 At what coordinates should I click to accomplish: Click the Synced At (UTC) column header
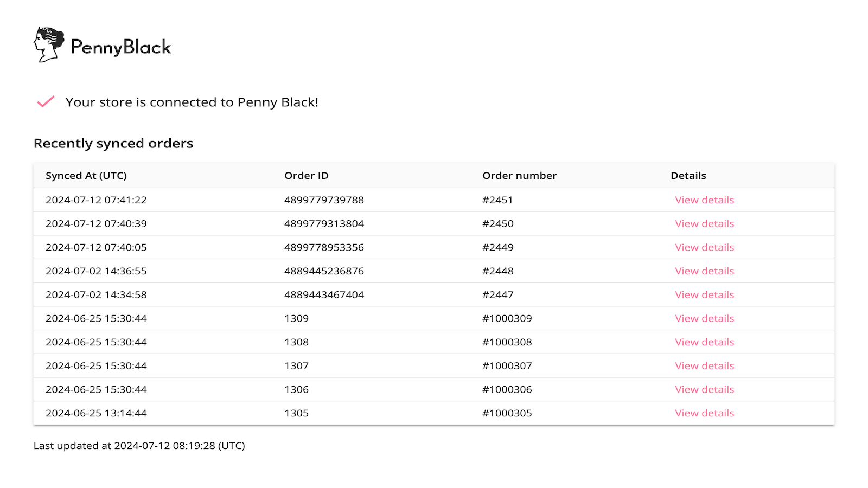click(x=86, y=175)
